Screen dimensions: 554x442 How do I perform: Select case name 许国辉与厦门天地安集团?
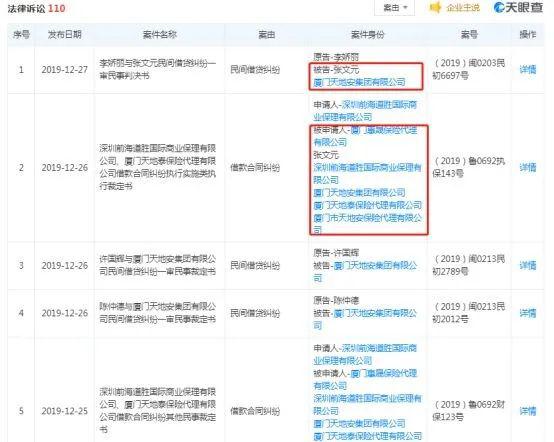tap(158, 265)
